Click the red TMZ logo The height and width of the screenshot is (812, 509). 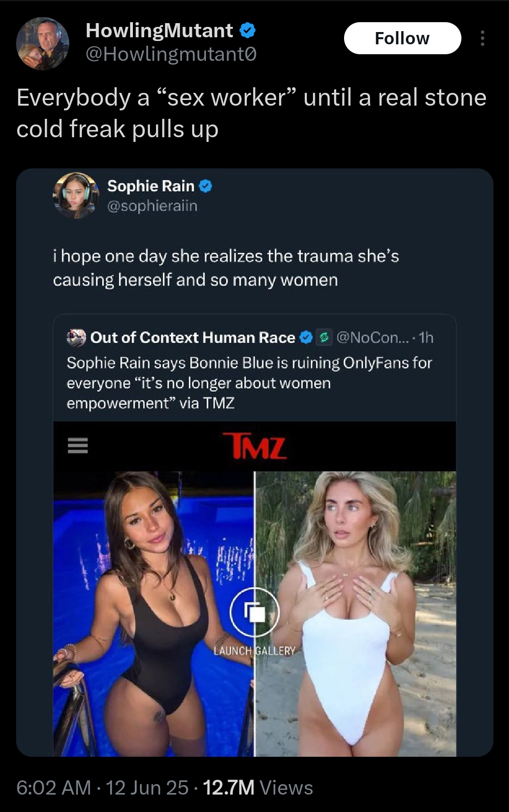(254, 446)
